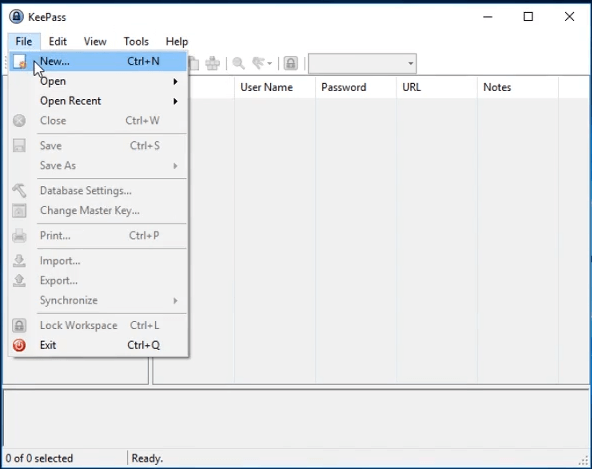Click the Password column header
This screenshot has width=592, height=469.
pyautogui.click(x=356, y=87)
